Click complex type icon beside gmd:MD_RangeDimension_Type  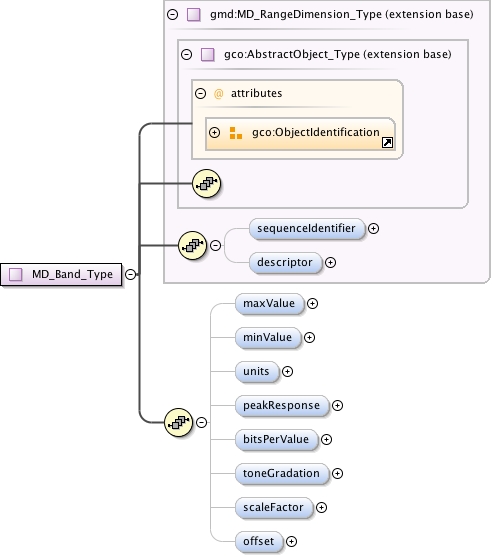pyautogui.click(x=194, y=15)
